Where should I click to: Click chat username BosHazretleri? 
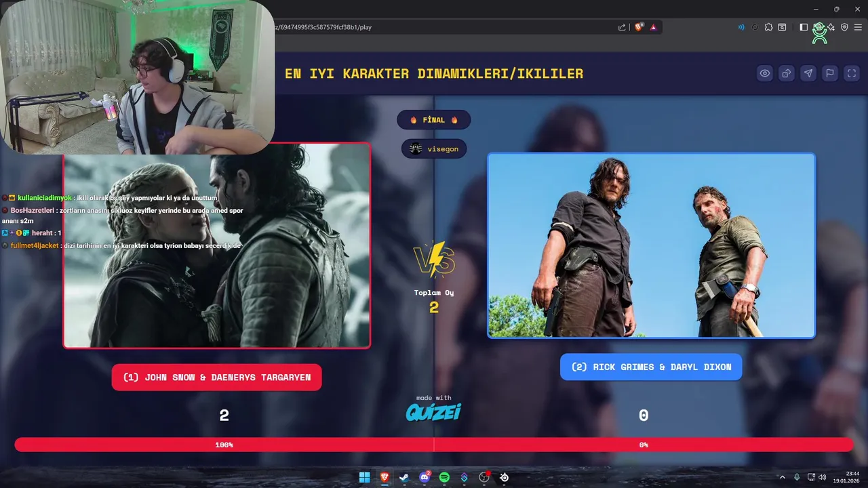33,210
